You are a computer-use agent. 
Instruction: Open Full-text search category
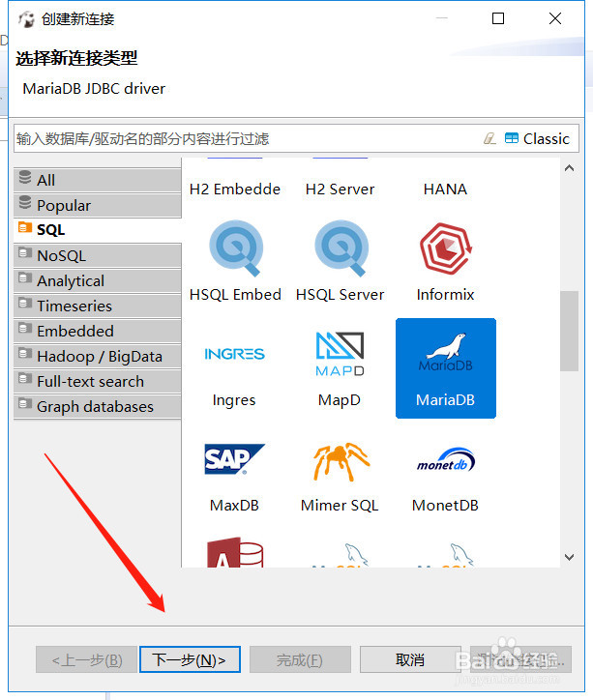[x=98, y=381]
